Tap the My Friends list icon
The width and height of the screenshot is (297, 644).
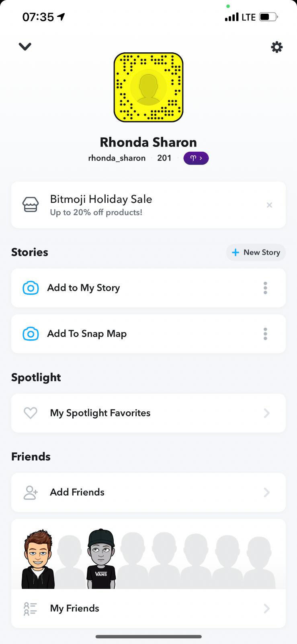31,609
